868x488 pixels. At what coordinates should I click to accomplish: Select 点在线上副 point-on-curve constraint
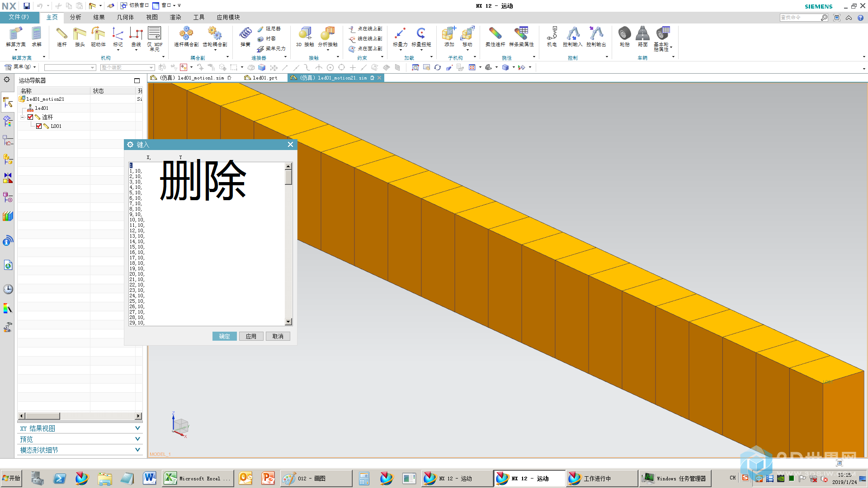point(365,29)
